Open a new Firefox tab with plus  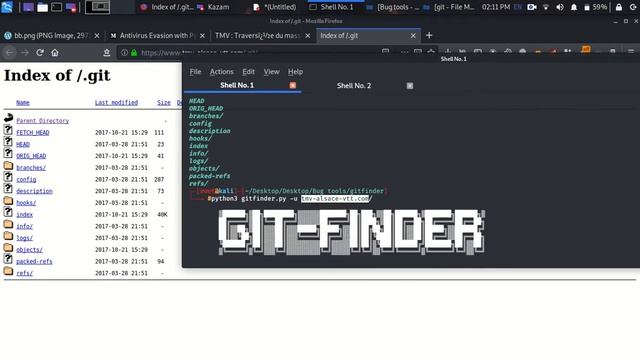[429, 36]
